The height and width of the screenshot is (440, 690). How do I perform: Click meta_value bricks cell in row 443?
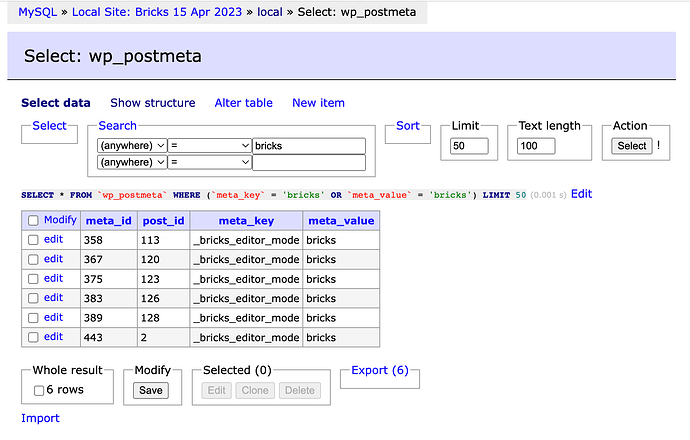341,337
